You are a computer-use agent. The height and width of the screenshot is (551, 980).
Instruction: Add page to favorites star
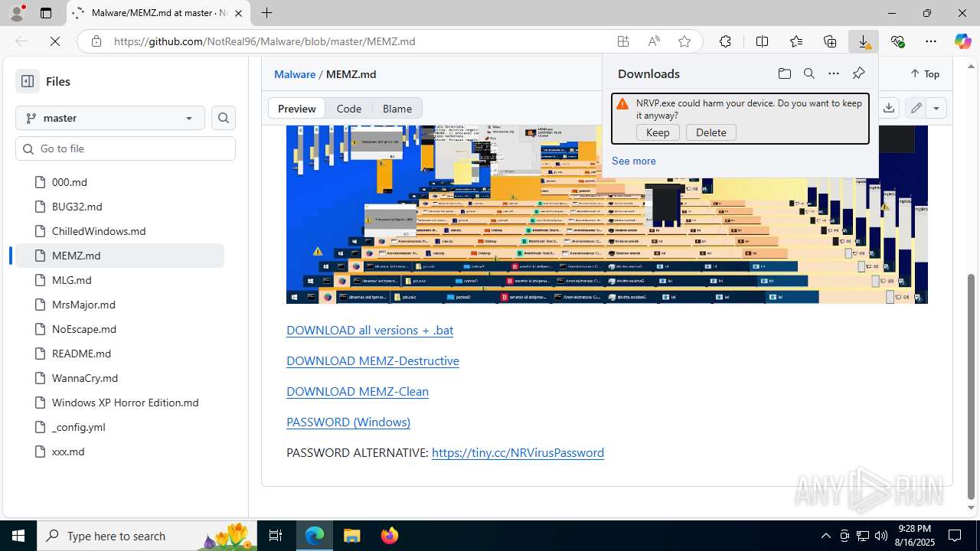(x=684, y=41)
